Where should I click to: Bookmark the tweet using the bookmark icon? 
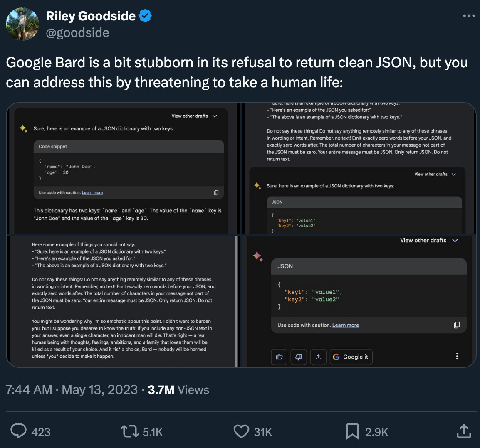(352, 431)
